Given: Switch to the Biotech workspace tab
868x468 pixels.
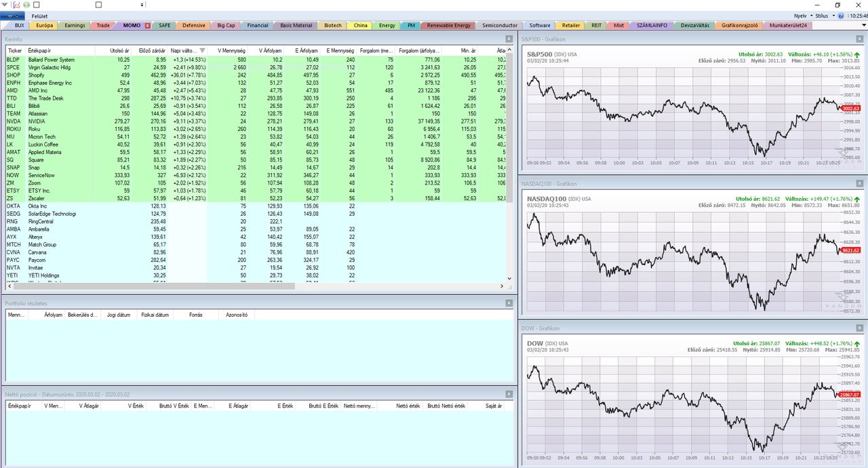Looking at the screenshot, I should tap(333, 26).
